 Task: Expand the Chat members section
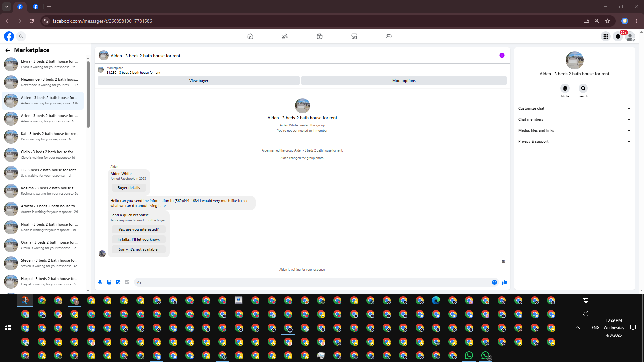click(574, 119)
